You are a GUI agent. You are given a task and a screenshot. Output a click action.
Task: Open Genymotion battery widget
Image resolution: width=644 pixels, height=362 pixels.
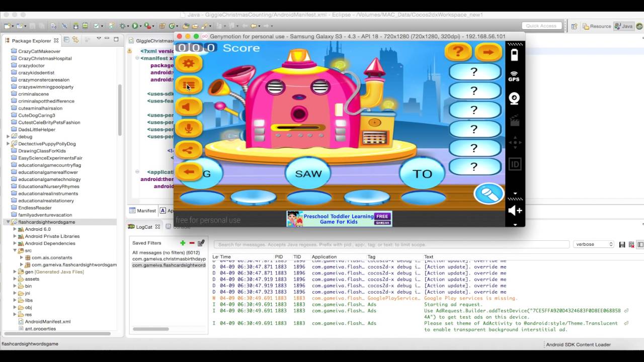[514, 55]
